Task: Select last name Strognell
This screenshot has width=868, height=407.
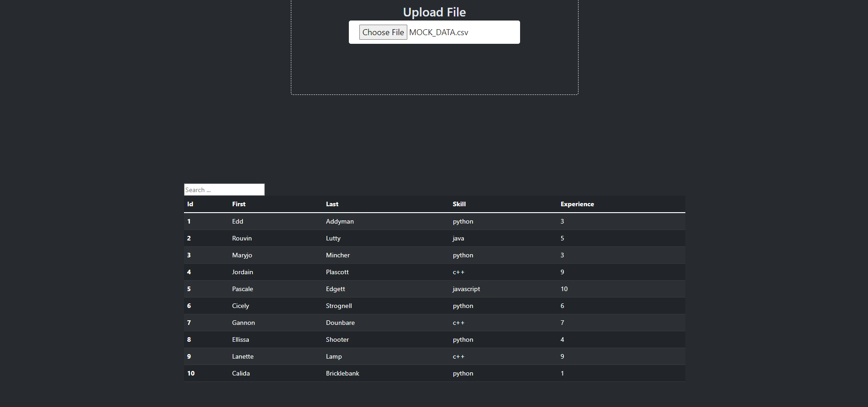Action: pyautogui.click(x=339, y=306)
